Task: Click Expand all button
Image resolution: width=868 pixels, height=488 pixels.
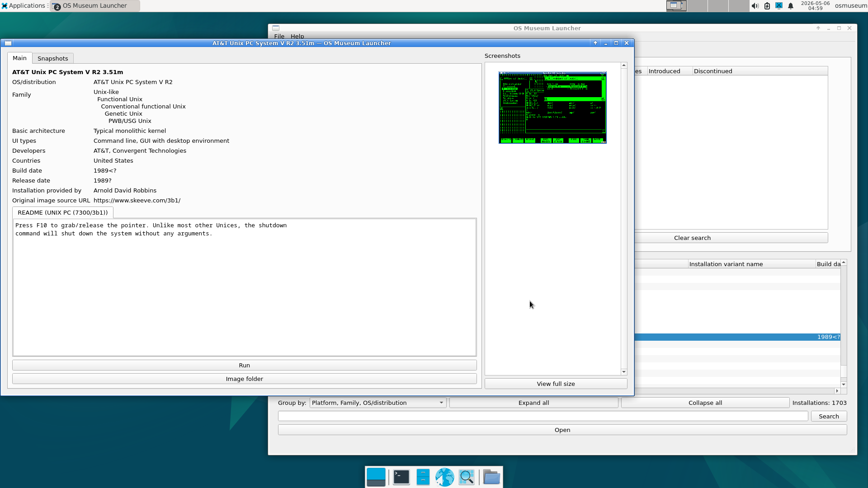Action: [x=534, y=403]
